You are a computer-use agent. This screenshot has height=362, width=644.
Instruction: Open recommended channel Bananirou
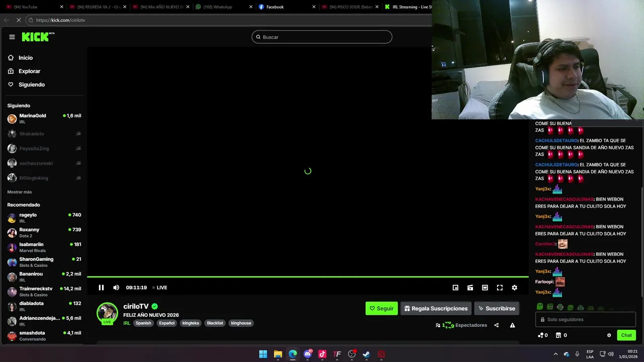point(44,277)
